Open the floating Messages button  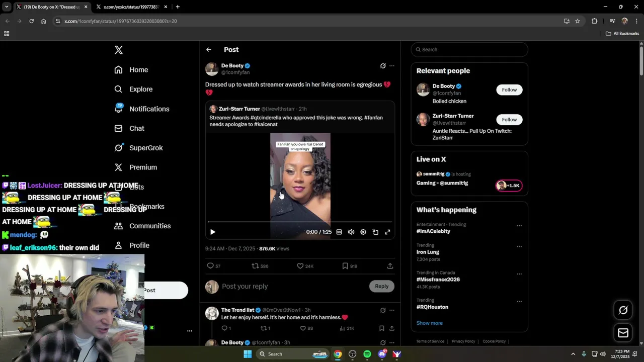(x=623, y=332)
